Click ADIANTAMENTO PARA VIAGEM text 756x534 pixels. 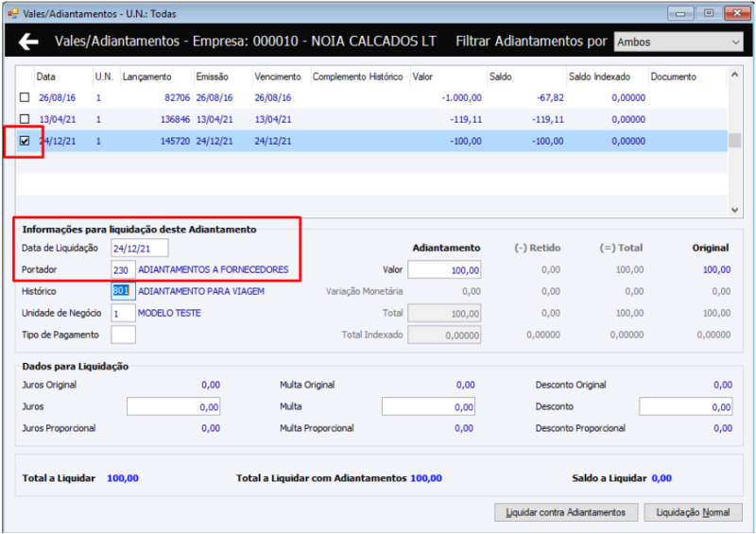coord(201,291)
